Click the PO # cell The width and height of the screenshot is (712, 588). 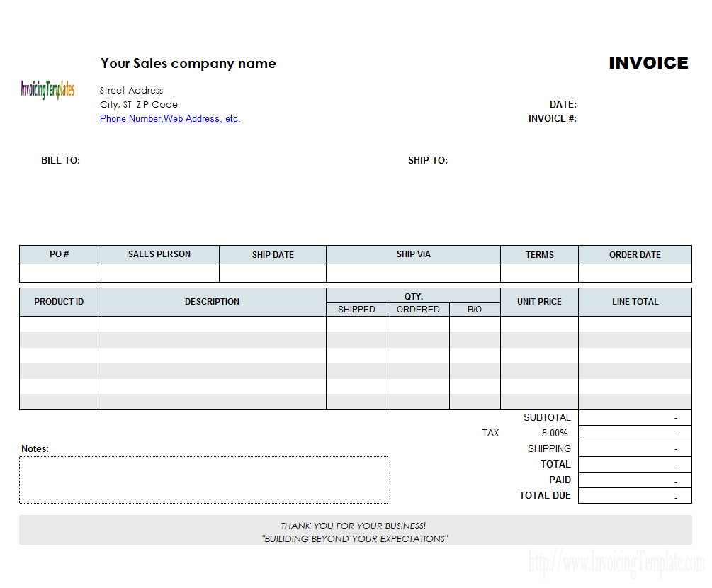58,273
